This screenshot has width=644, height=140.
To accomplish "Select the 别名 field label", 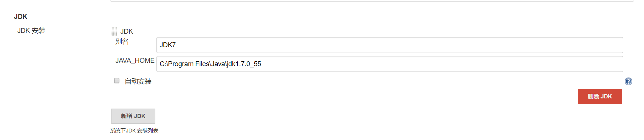I will [122, 42].
